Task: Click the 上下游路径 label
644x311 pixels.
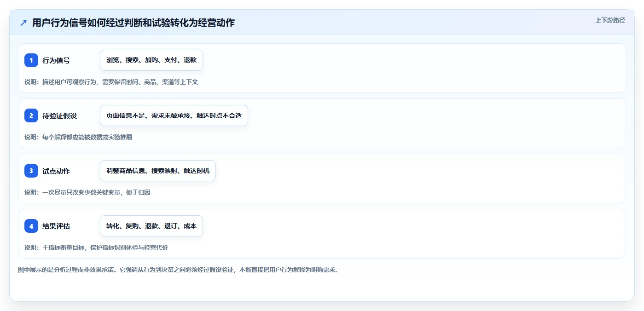Action: click(610, 20)
